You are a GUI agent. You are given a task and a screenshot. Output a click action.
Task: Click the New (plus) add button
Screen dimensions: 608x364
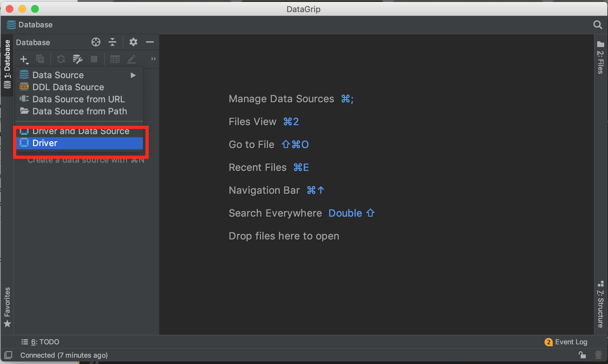pyautogui.click(x=24, y=59)
